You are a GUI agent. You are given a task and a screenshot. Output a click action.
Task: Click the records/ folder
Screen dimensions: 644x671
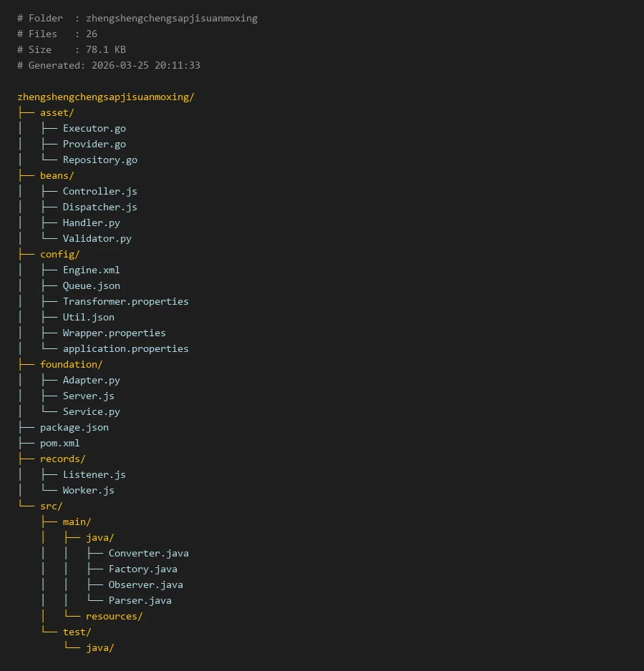(x=62, y=459)
